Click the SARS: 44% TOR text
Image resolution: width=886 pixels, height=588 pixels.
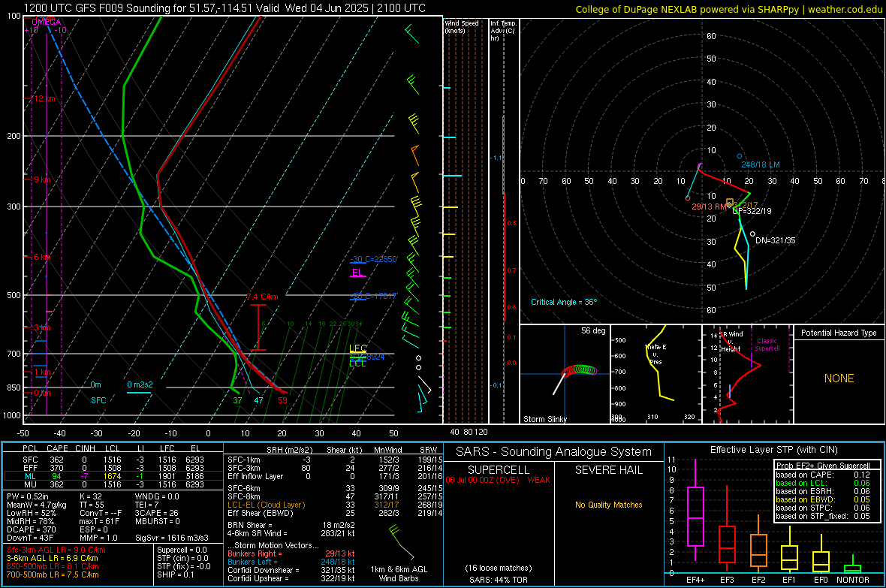click(x=498, y=580)
